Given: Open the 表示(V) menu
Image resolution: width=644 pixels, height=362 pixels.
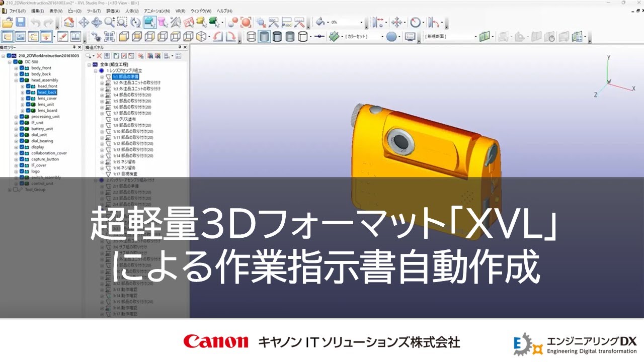Looking at the screenshot, I should [56, 11].
